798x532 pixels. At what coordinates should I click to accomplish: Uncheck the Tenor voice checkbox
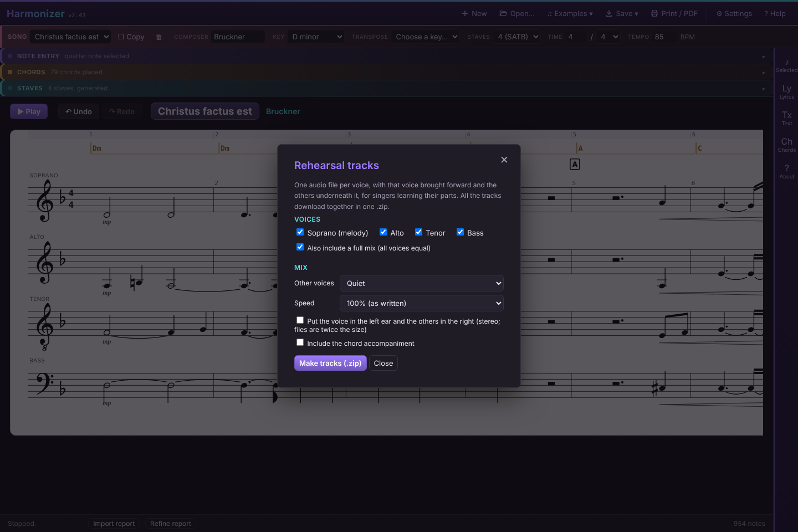click(418, 232)
